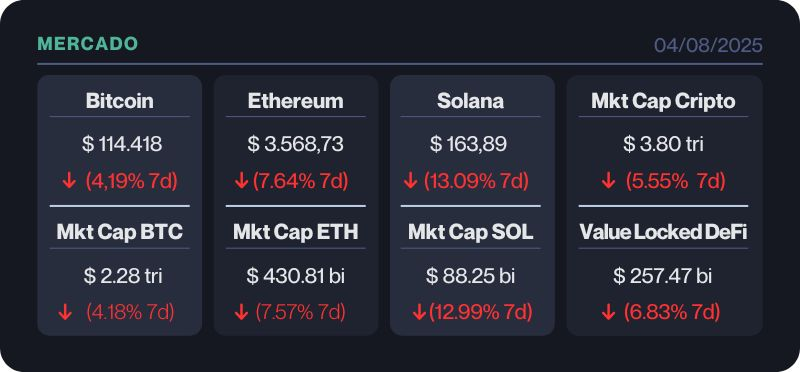Screen dimensions: 800x372
Task: Click the $ 257.47 bi DeFi value
Action: click(x=663, y=277)
